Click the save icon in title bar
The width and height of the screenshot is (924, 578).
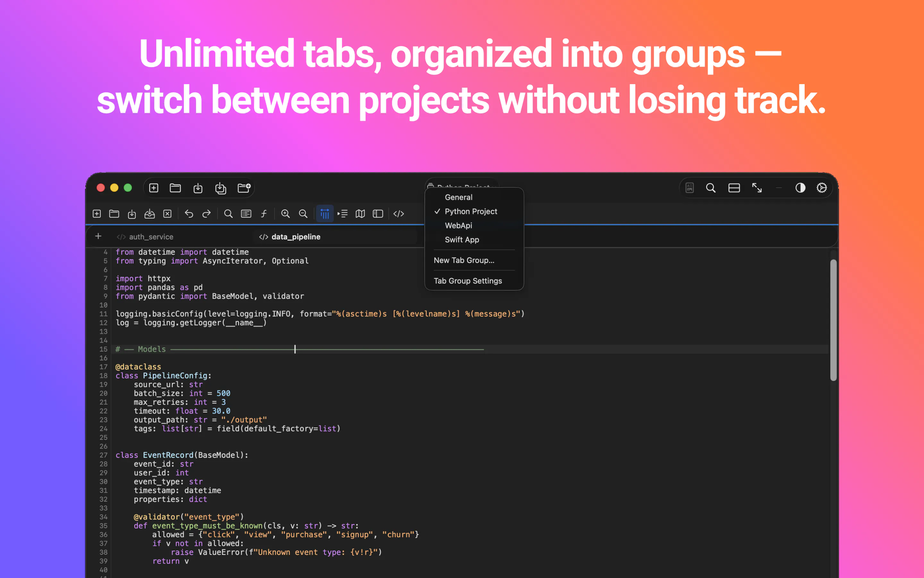[x=198, y=188]
